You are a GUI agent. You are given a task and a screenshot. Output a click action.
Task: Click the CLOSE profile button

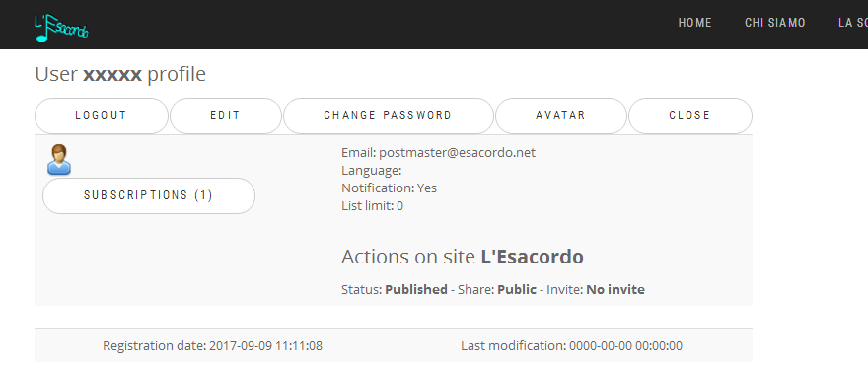pos(690,115)
